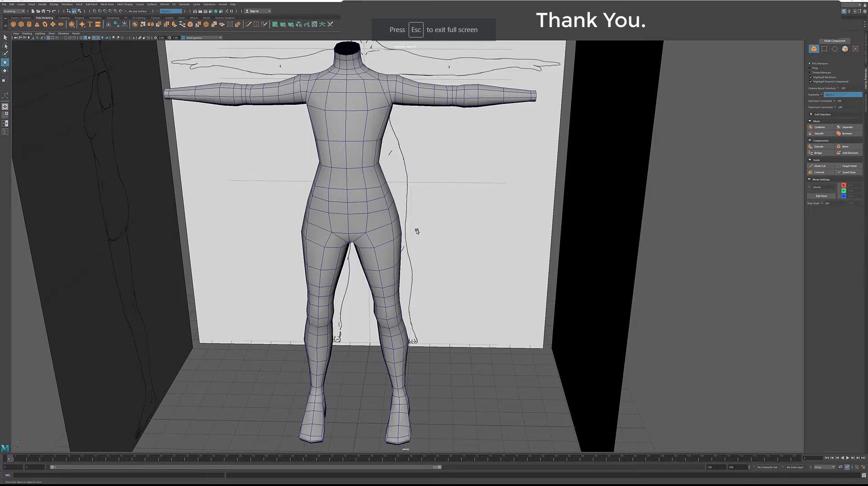The image size is (868, 486).
Task: Click Multi-Cut in Modeling Toolkit
Action: [820, 166]
